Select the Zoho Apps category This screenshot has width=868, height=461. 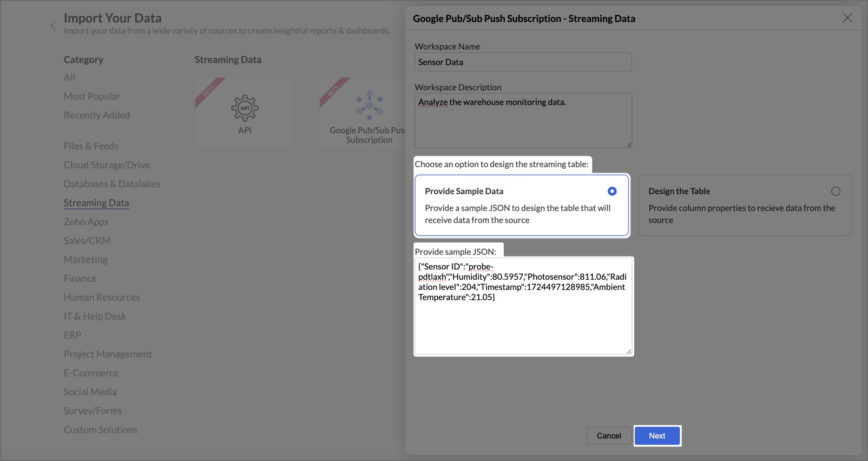point(86,222)
